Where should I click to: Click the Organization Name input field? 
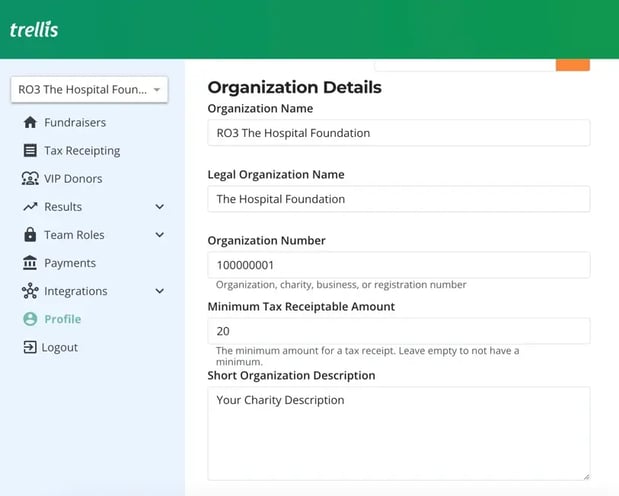399,133
